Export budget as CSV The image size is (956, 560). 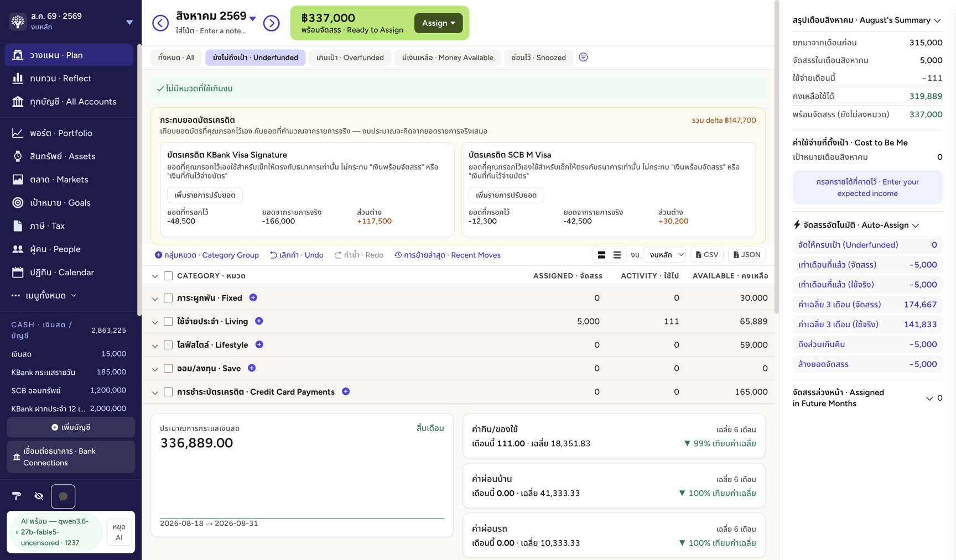pos(707,255)
